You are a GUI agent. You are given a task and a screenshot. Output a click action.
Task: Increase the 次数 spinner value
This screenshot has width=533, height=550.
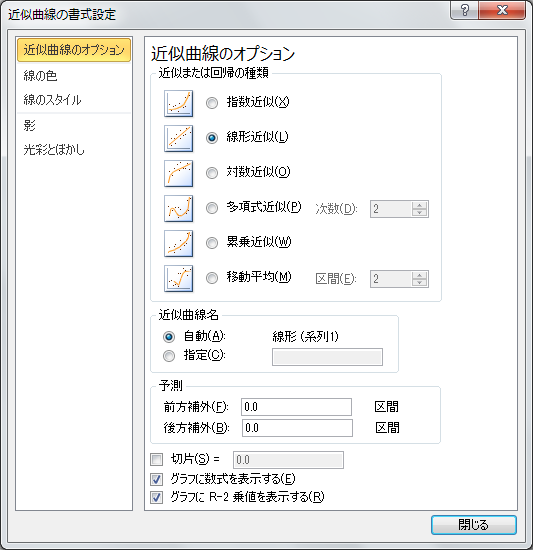(419, 205)
